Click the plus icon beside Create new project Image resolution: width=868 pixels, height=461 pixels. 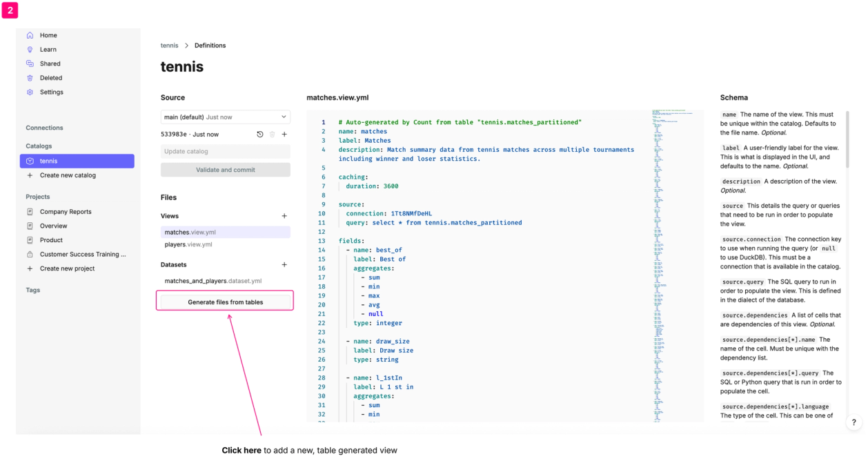coord(30,268)
